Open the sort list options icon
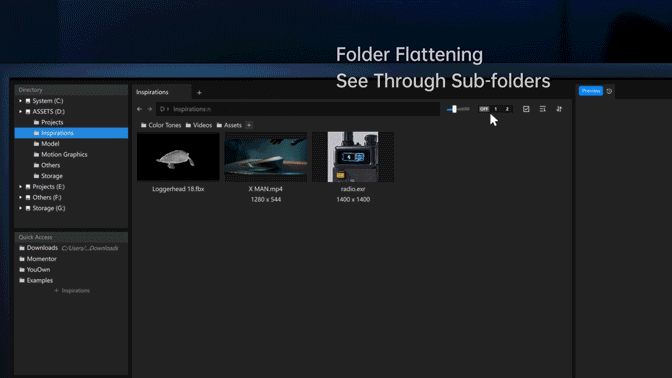672x378 pixels. (543, 109)
